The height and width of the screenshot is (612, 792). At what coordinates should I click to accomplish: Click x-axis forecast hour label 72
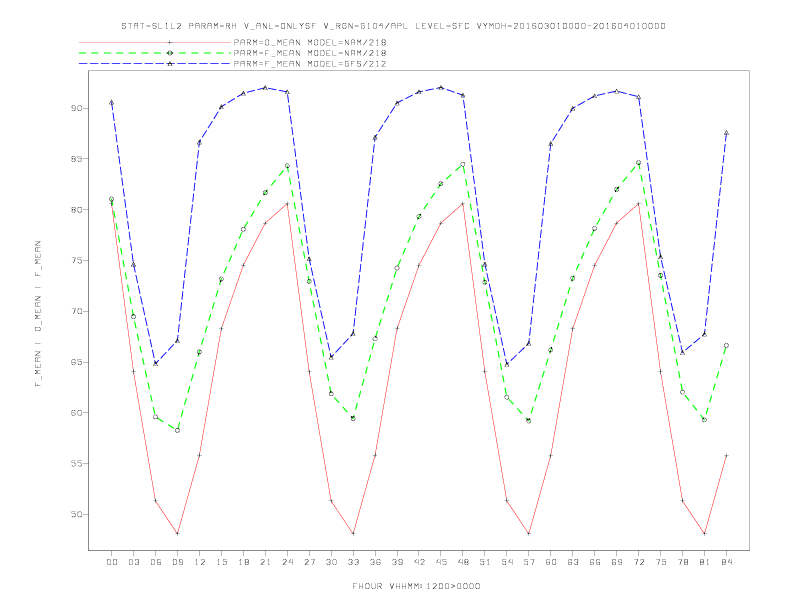tap(638, 562)
